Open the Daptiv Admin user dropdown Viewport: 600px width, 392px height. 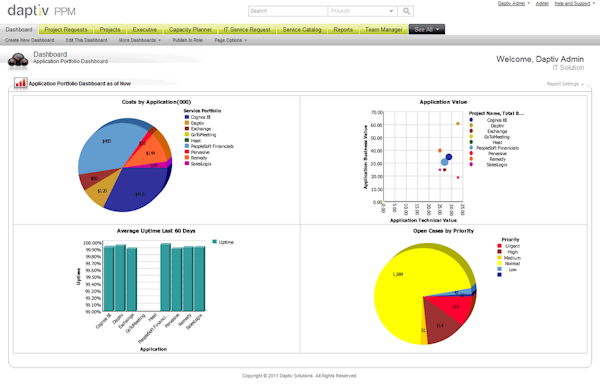(514, 3)
